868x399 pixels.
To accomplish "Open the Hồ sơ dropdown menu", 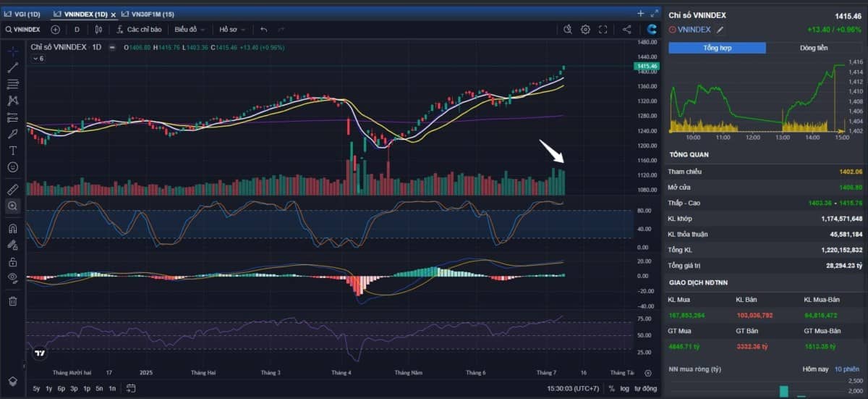I will (x=232, y=30).
